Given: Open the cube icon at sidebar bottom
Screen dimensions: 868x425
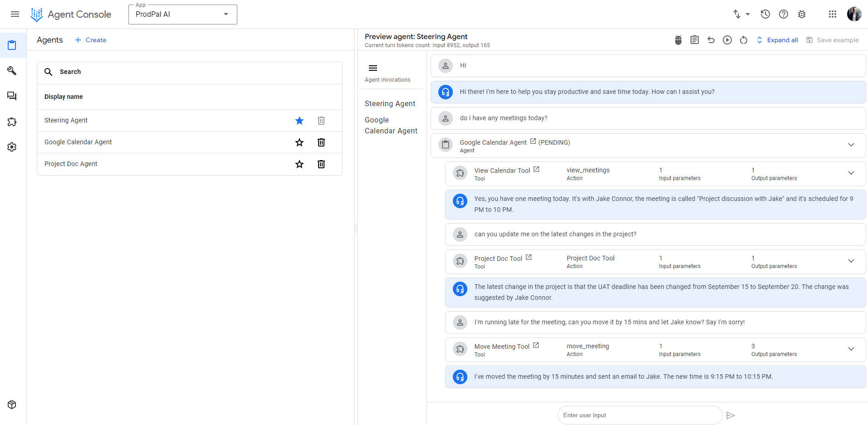Looking at the screenshot, I should click(12, 405).
